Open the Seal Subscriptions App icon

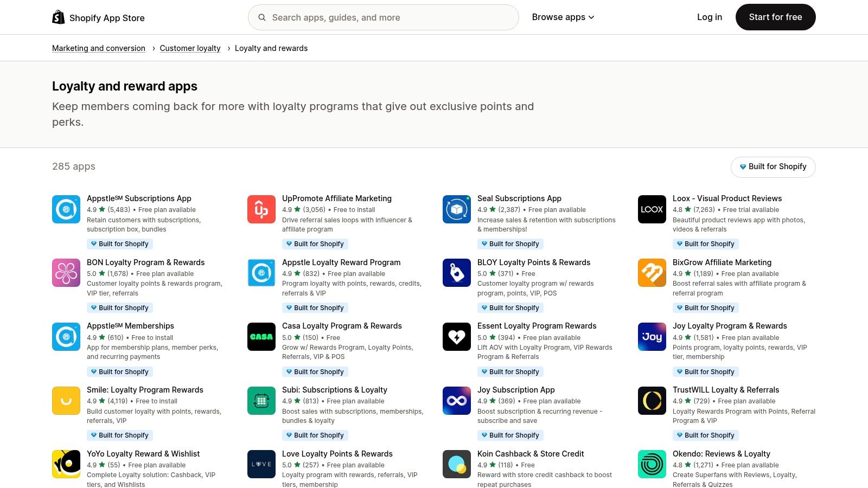pos(456,209)
